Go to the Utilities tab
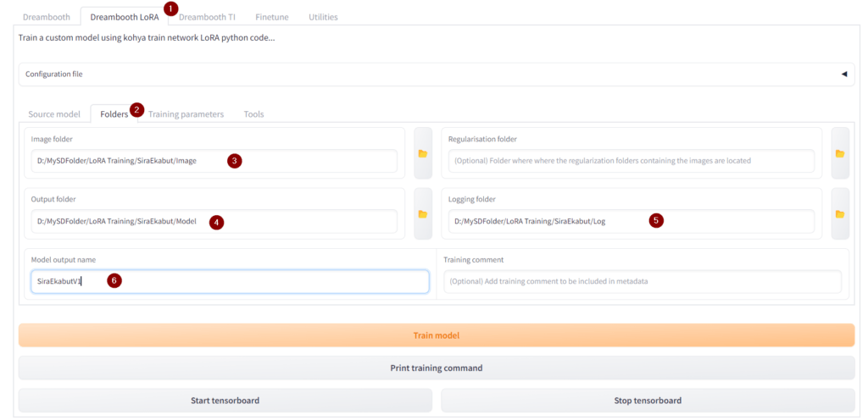 pyautogui.click(x=323, y=17)
